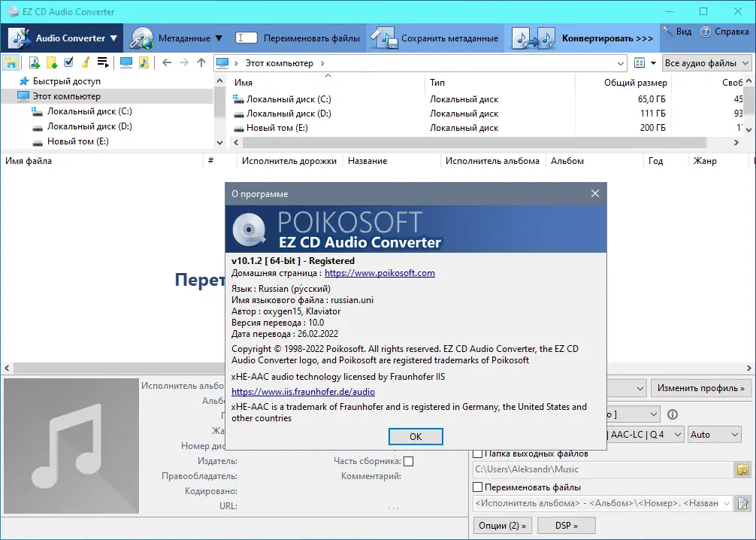756x540 pixels.
Task: Click 'Этот компьютер' in address bar
Action: [x=279, y=63]
